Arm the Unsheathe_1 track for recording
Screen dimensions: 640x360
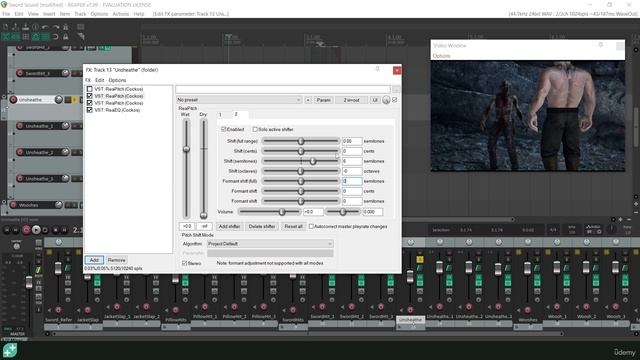20,126
